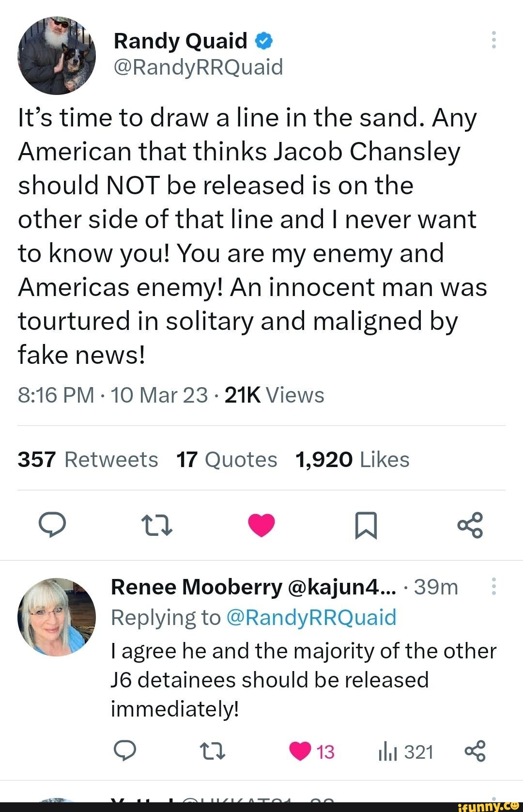The height and width of the screenshot is (812, 523).
Task: Toggle like on Renee Mooberry's reply
Action: click(300, 751)
